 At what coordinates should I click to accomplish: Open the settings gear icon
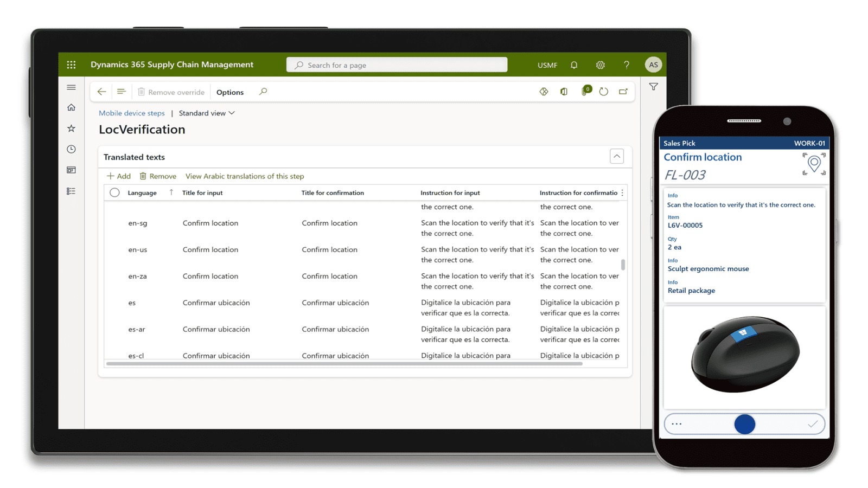(600, 65)
